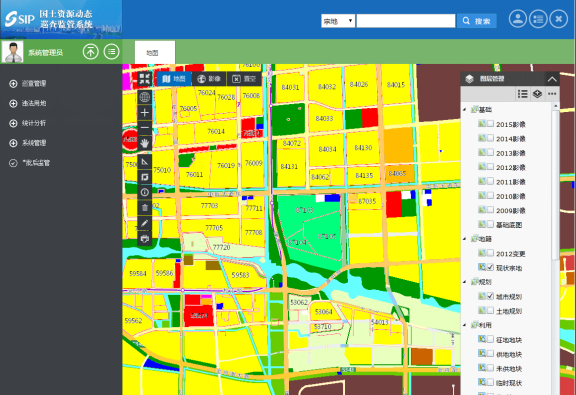Click the trash delete tool
Screen dimensions: 576x395
tap(145, 208)
